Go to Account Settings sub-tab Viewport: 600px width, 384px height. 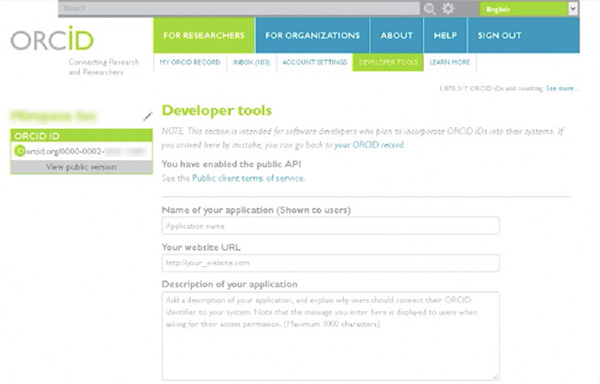(x=315, y=62)
